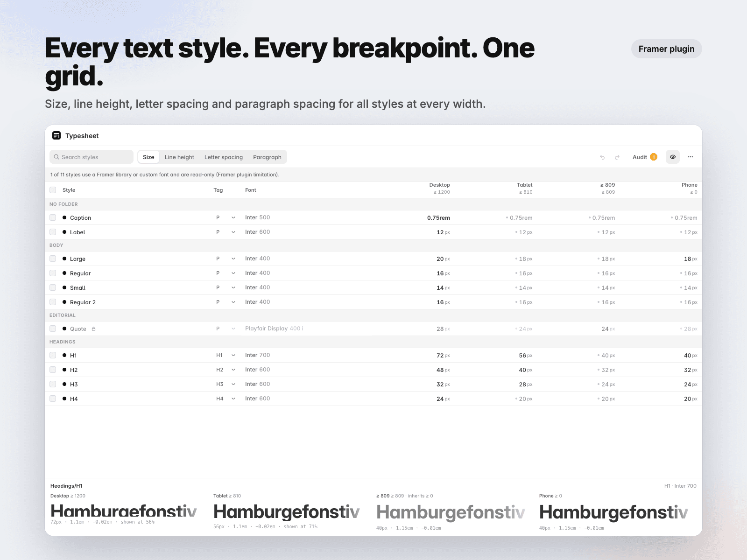Viewport: 747px width, 560px height.
Task: Click the undo arrow icon
Action: point(602,157)
